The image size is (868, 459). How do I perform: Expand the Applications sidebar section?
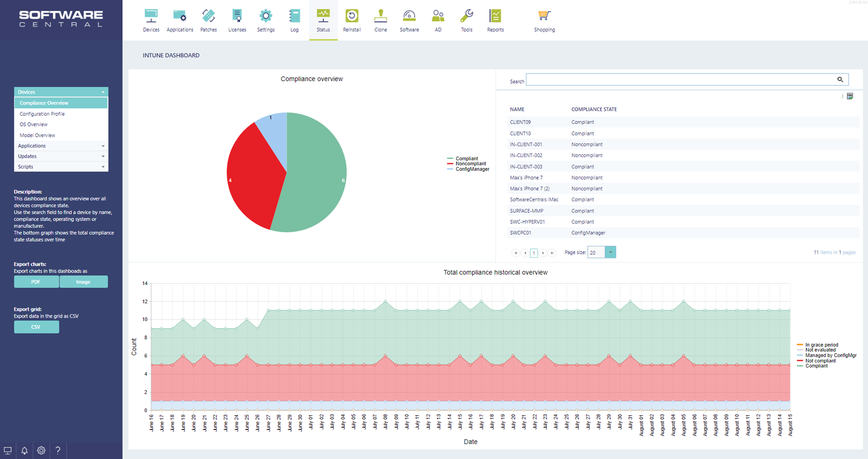coord(61,146)
